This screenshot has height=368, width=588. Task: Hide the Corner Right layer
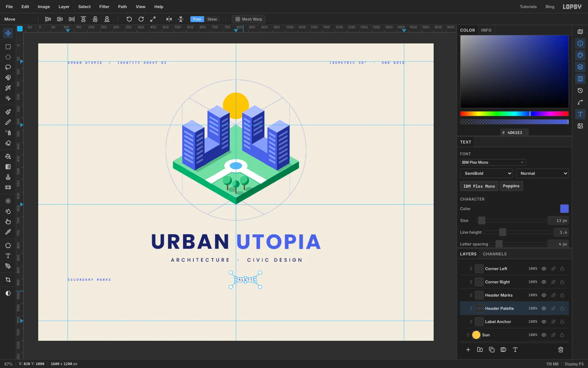(x=544, y=282)
